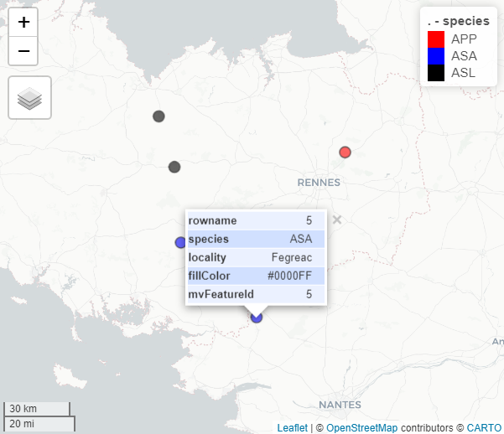Zoom in with the plus button

click(x=23, y=22)
